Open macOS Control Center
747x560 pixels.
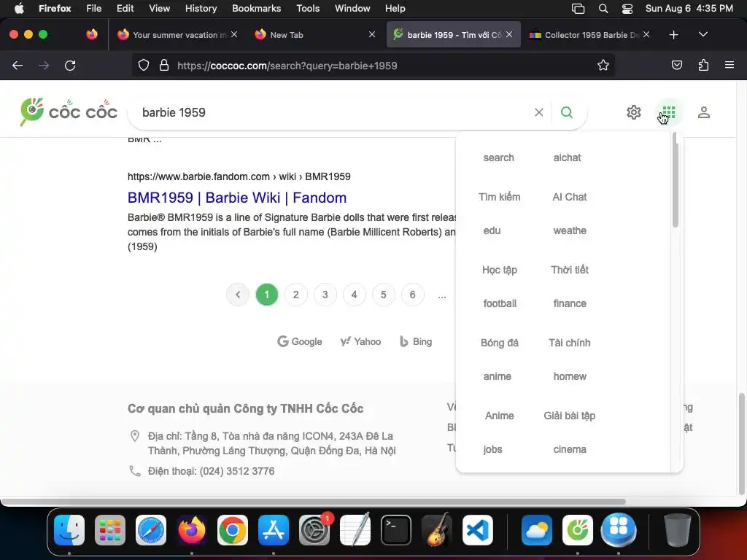(627, 9)
